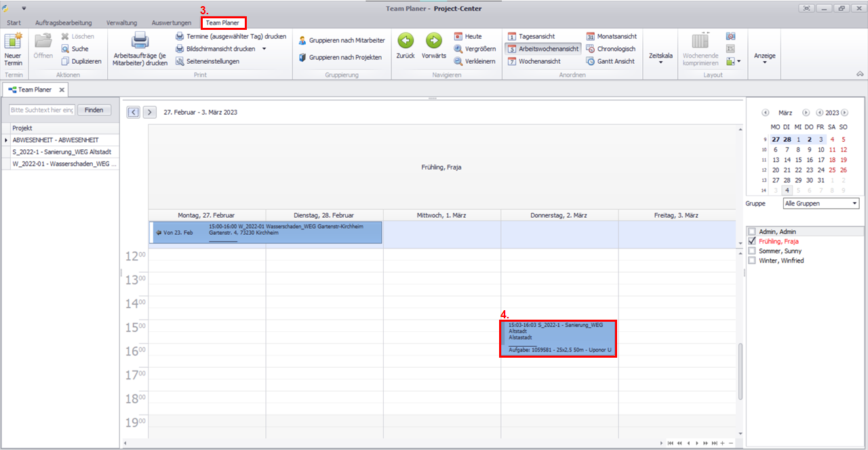Select the S_2022-1 Sanierung appointment on Thursday
Image resolution: width=868 pixels, height=450 pixels.
tap(558, 339)
